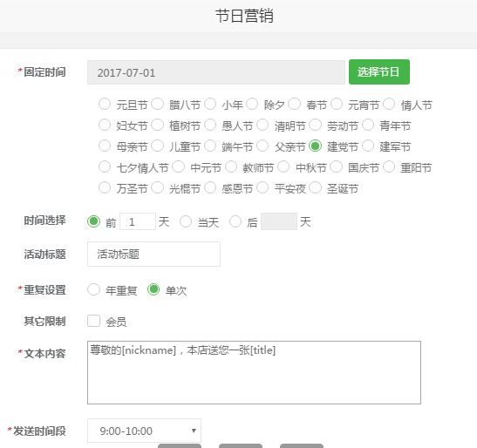
Task: Pick the 劳动节 holiday radio
Action: point(315,125)
